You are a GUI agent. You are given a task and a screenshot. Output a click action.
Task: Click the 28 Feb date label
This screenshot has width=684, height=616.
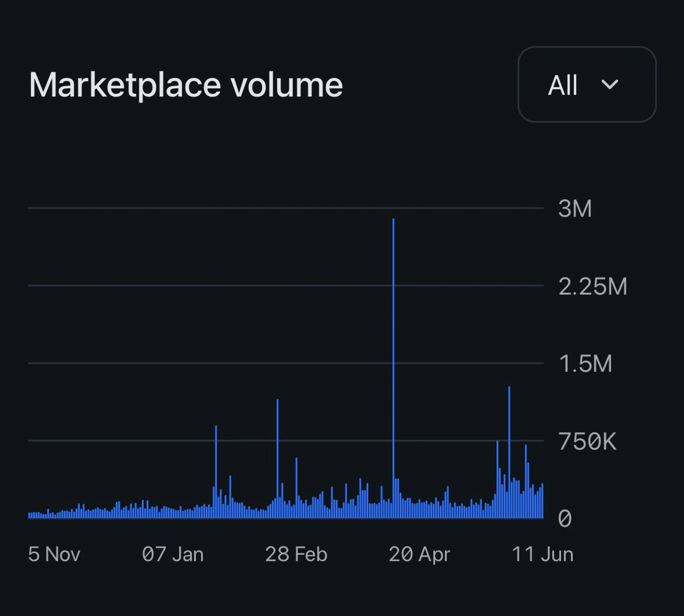point(296,554)
